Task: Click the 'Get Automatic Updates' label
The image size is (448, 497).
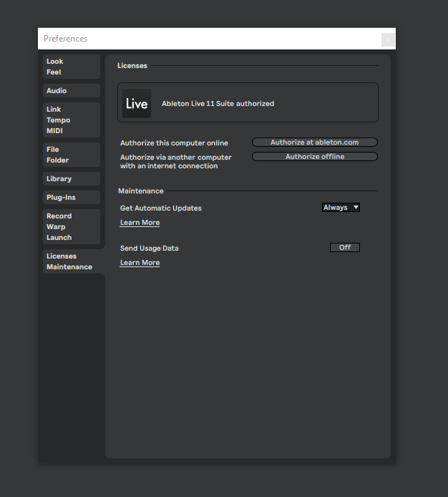Action: (x=160, y=208)
